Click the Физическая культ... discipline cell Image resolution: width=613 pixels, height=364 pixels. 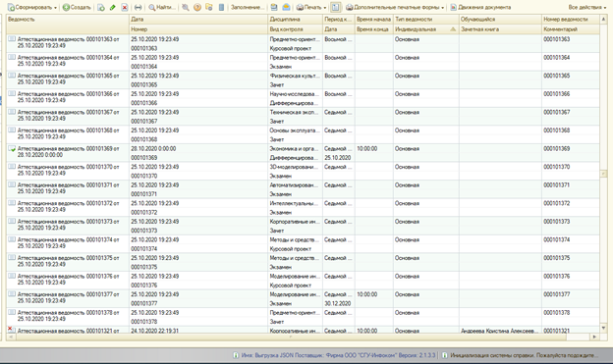(x=295, y=76)
